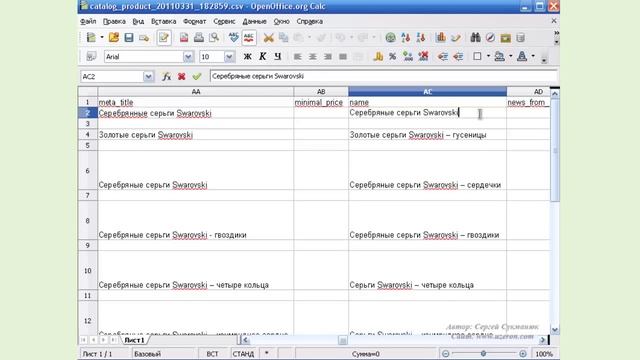Open the Данные menu
640x360 pixels.
pos(254,21)
